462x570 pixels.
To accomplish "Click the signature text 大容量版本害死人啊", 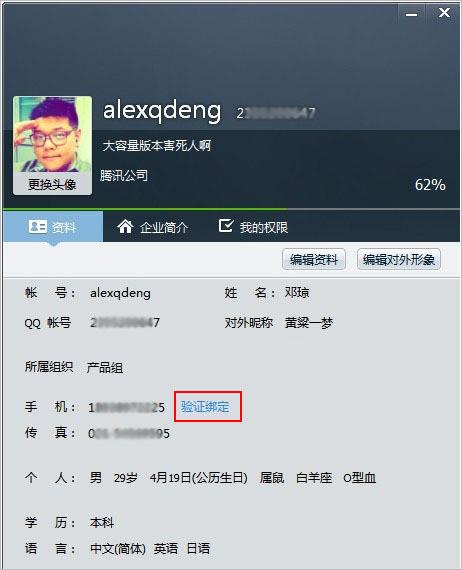I will [x=157, y=146].
